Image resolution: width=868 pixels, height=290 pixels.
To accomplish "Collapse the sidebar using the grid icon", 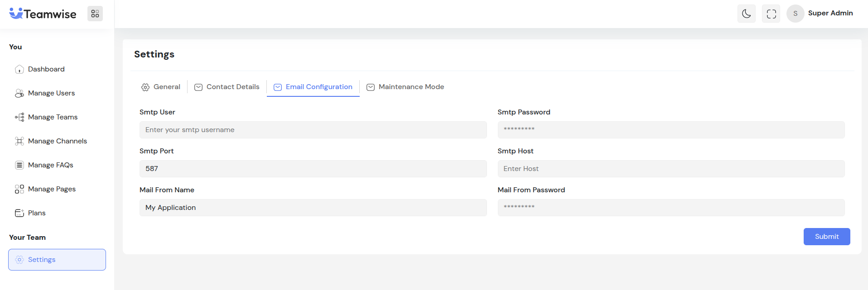I will (x=95, y=14).
